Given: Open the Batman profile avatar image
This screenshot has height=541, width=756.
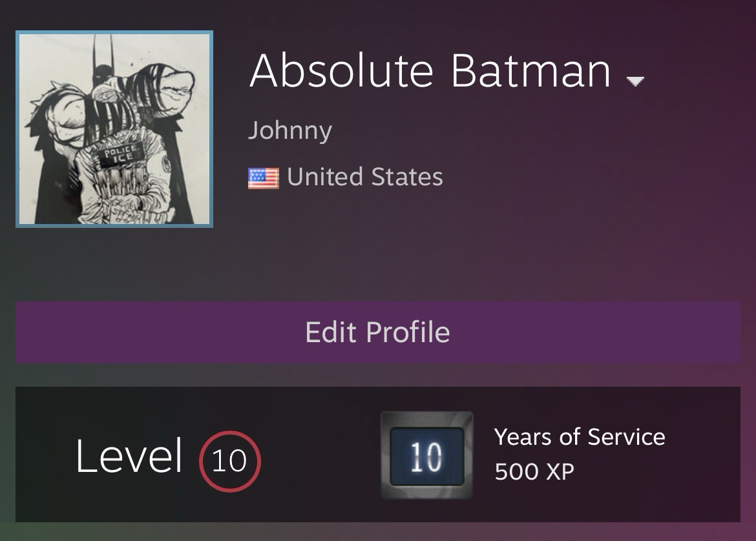Looking at the screenshot, I should 114,129.
